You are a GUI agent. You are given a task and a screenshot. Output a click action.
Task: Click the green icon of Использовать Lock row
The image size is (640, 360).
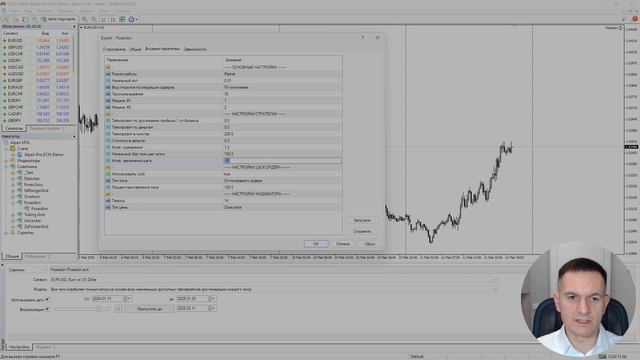[x=108, y=174]
